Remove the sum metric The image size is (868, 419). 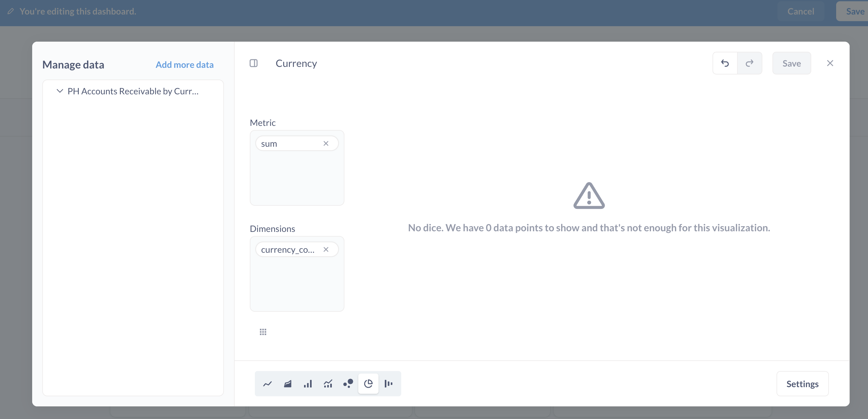tap(326, 143)
